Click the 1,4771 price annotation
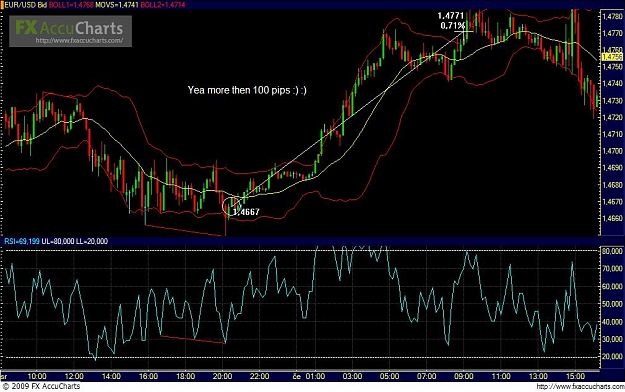The image size is (625, 392). [450, 16]
